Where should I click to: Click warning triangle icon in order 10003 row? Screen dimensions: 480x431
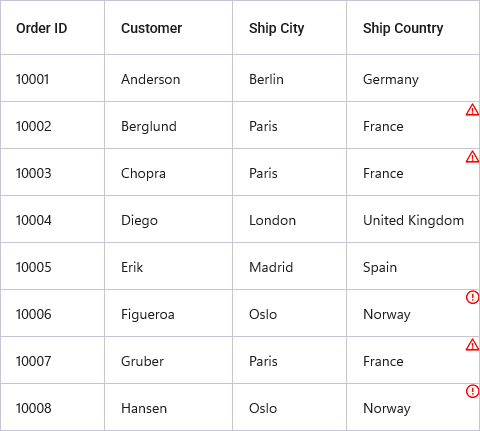point(472,157)
